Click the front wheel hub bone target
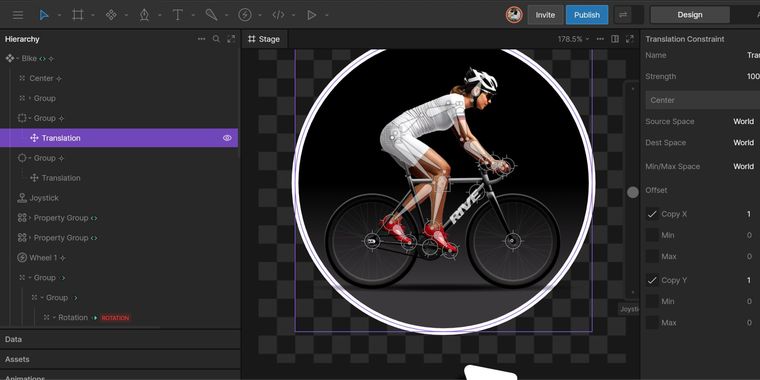This screenshot has height=380, width=760. (512, 240)
